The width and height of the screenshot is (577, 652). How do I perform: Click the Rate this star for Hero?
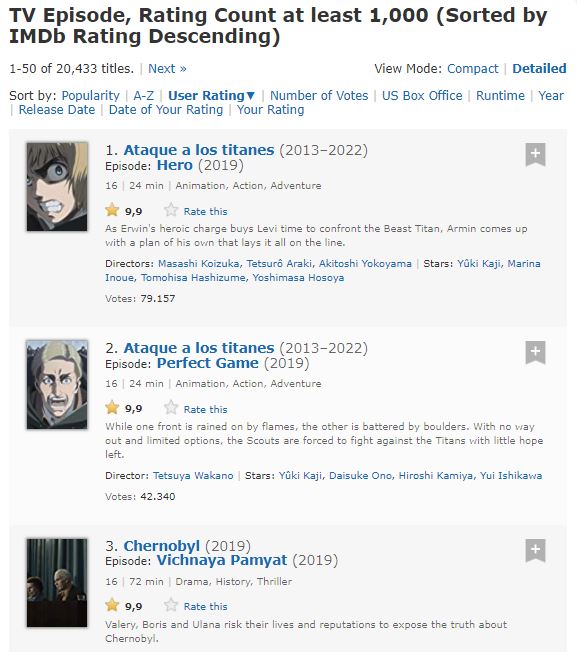pos(171,210)
